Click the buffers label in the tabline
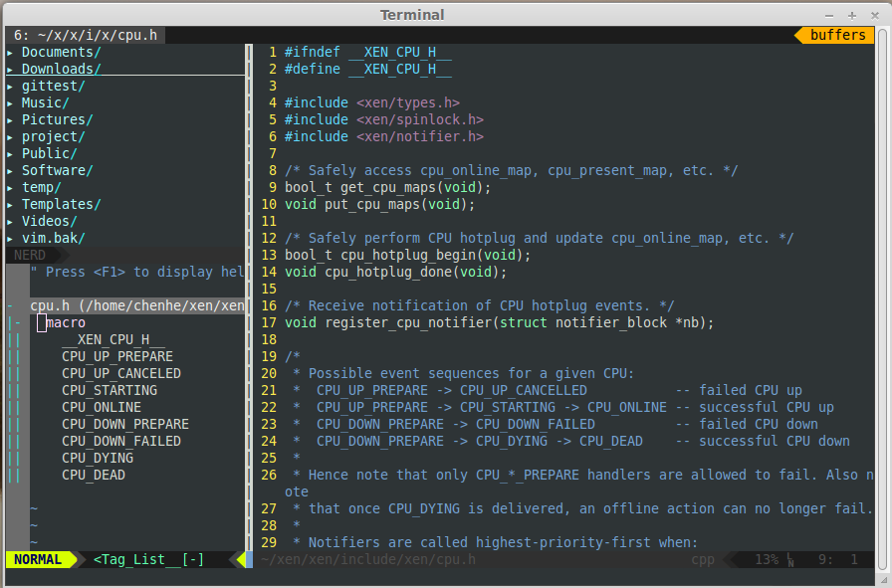 (x=837, y=35)
